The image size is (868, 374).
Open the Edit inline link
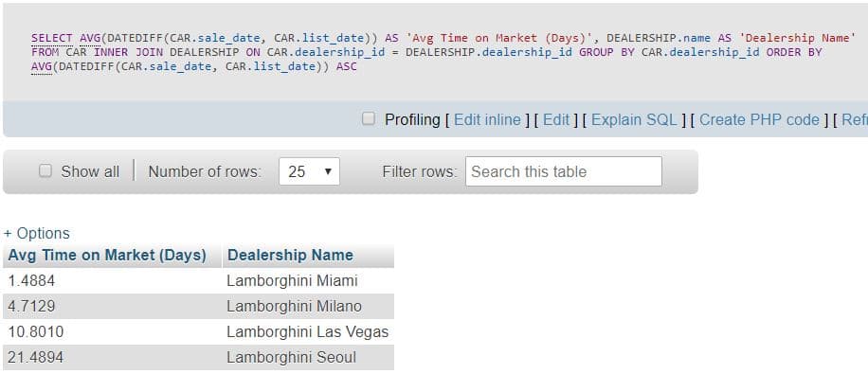(487, 120)
